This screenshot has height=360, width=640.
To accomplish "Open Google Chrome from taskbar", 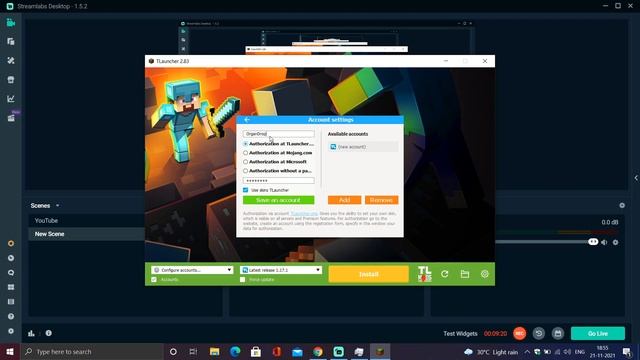I will (318, 351).
